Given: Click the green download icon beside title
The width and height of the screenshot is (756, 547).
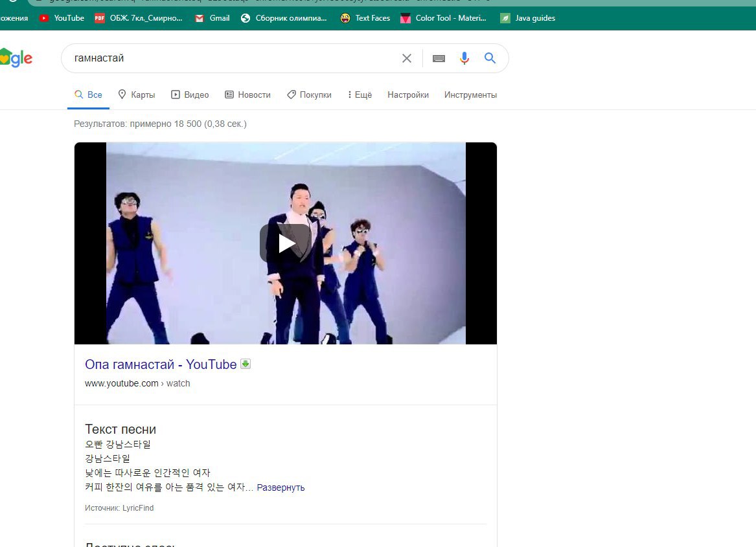Looking at the screenshot, I should click(246, 364).
